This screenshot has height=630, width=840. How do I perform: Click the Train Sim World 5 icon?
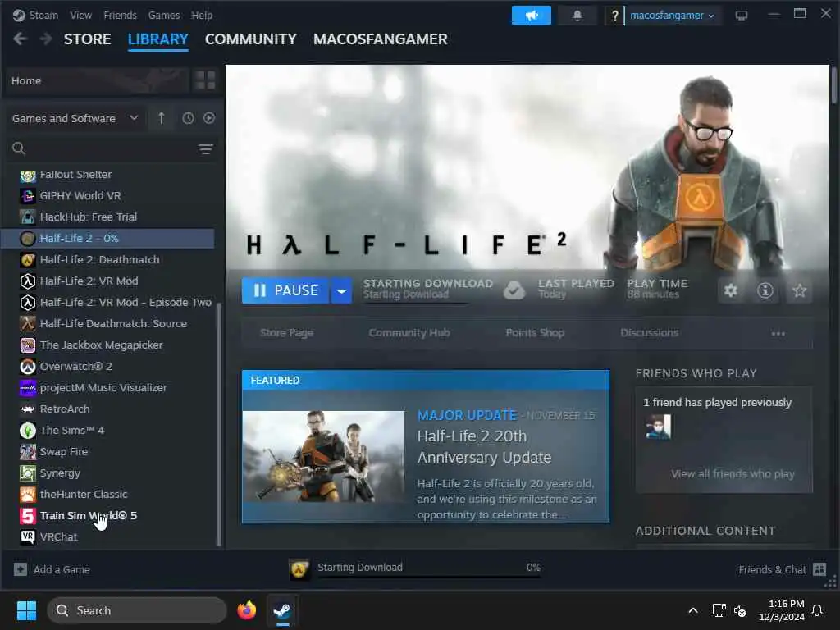(28, 516)
